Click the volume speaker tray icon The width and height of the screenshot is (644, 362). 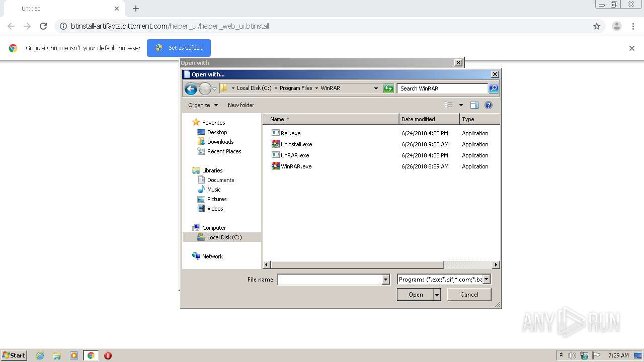[x=572, y=355]
